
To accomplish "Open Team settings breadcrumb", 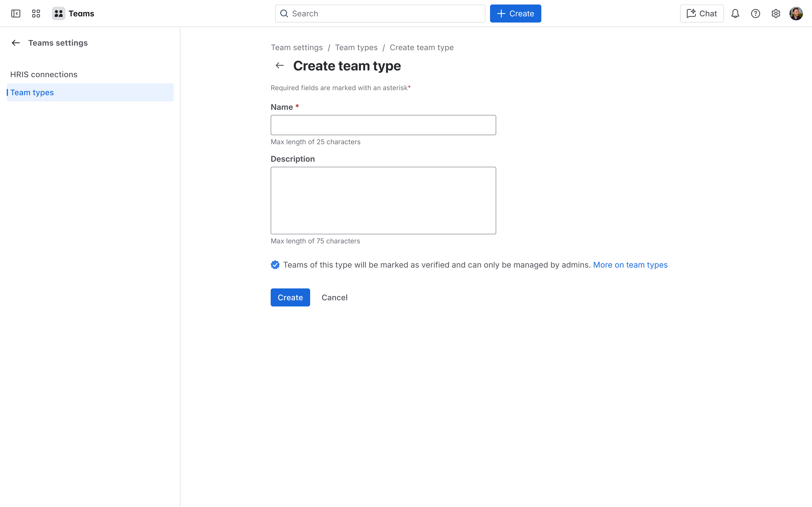I will pos(297,47).
